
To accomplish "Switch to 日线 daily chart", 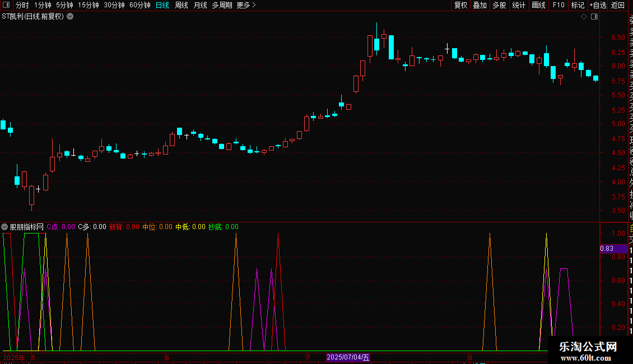I will pyautogui.click(x=162, y=5).
